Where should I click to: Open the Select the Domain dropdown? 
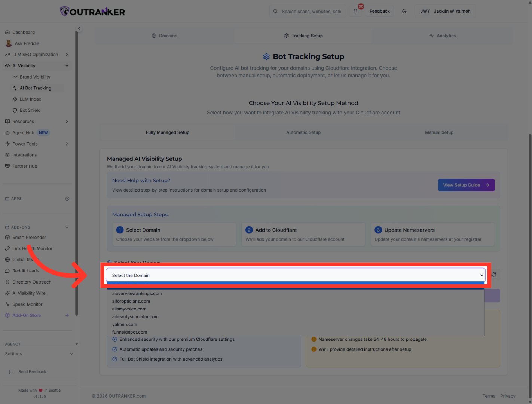(x=296, y=275)
